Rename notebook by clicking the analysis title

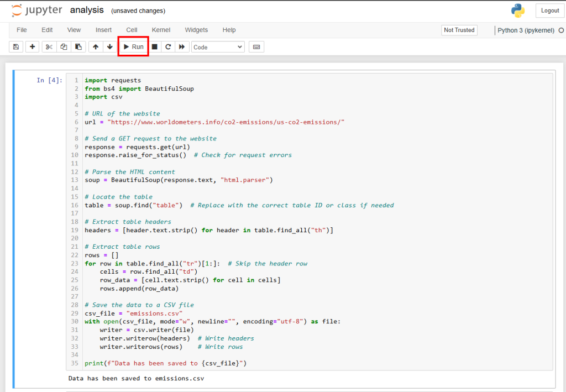[87, 10]
